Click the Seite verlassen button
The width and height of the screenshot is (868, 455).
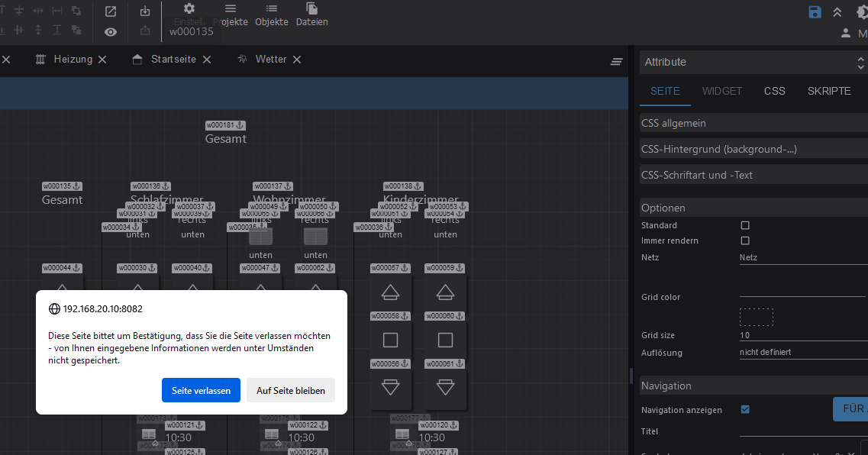coord(201,390)
